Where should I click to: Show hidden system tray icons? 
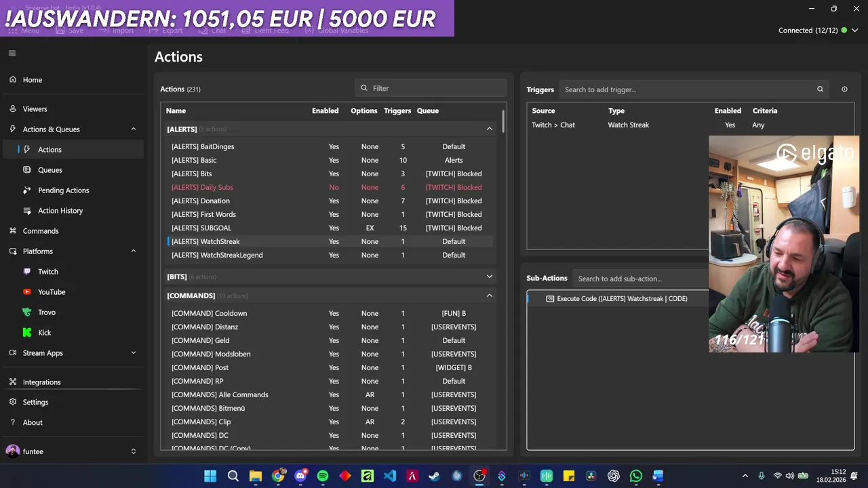coord(745,476)
